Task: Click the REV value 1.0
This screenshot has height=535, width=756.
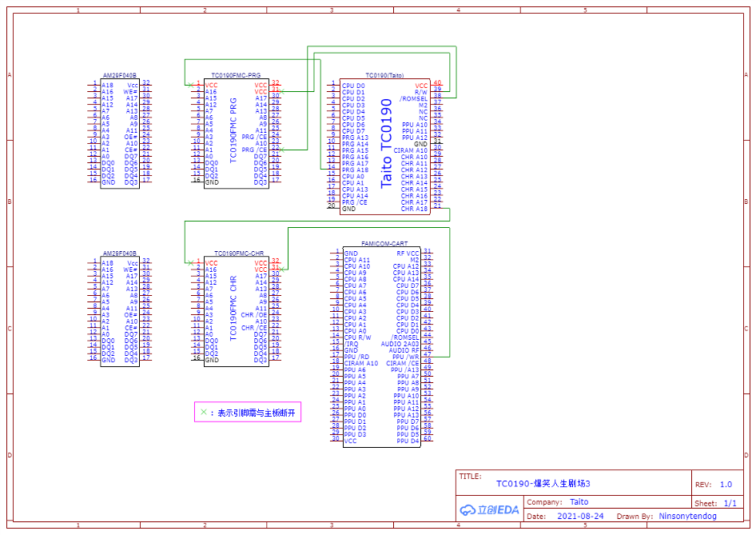Action: click(x=726, y=485)
